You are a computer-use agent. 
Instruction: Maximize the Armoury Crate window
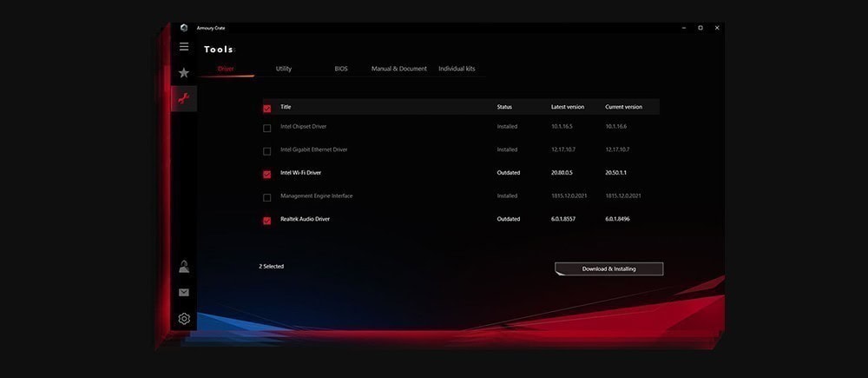700,28
